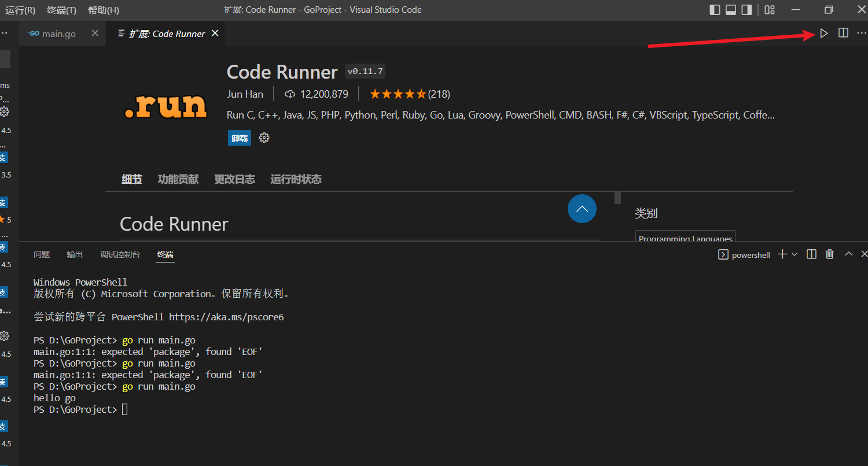Click the v0.11.7 version badge
This screenshot has width=868, height=466.
(365, 72)
